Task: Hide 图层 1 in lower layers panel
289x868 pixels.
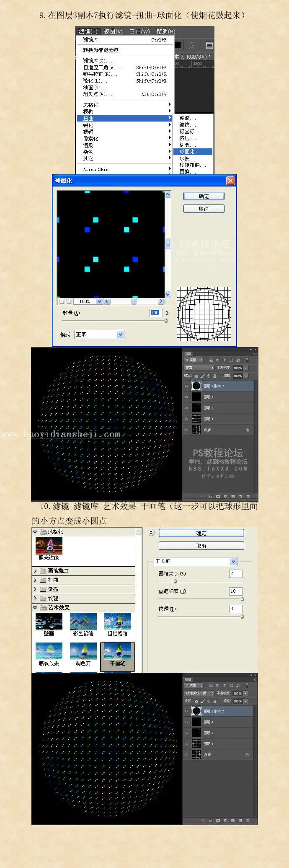Action: click(x=186, y=744)
